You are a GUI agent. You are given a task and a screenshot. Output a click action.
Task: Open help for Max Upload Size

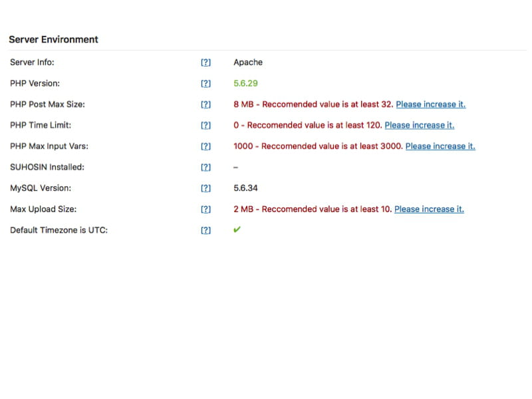pos(205,209)
